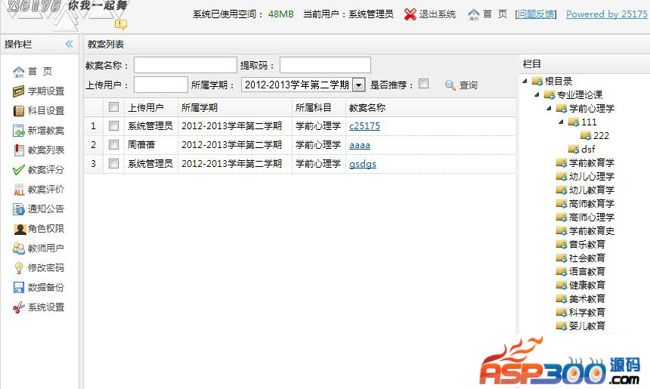Open 教案列表 in the sidebar menu
The width and height of the screenshot is (650, 389).
pyautogui.click(x=46, y=150)
